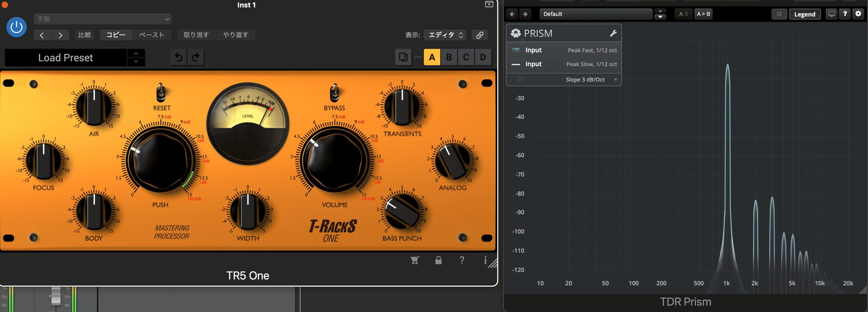The image size is (868, 312).
Task: Flip the BYPASS toggle switch
Action: click(334, 93)
